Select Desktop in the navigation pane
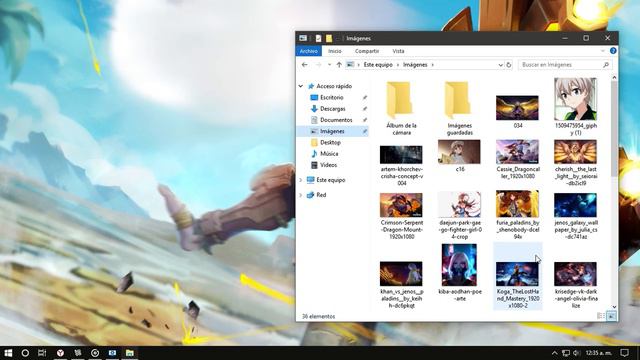This screenshot has width=640, height=360. 330,142
